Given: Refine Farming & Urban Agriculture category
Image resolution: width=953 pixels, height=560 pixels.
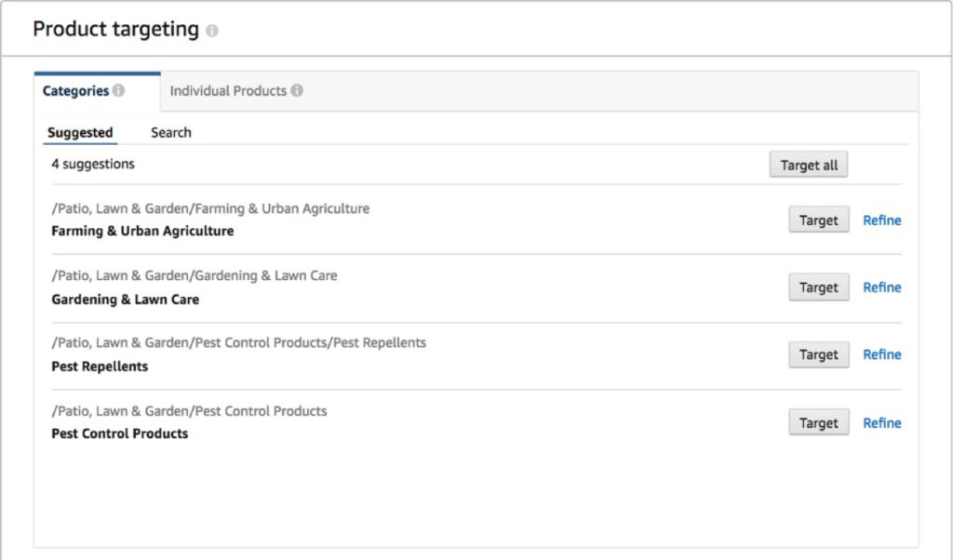Looking at the screenshot, I should (881, 220).
